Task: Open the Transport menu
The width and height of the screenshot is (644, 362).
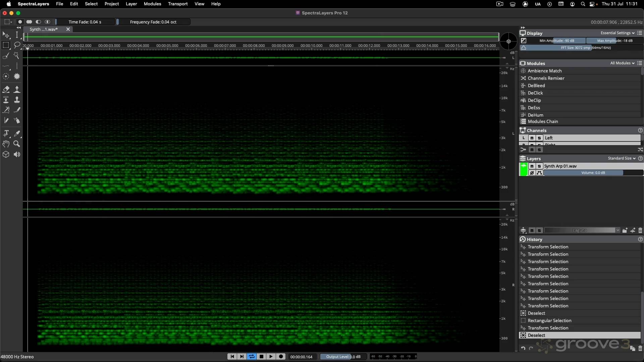Action: [x=177, y=4]
